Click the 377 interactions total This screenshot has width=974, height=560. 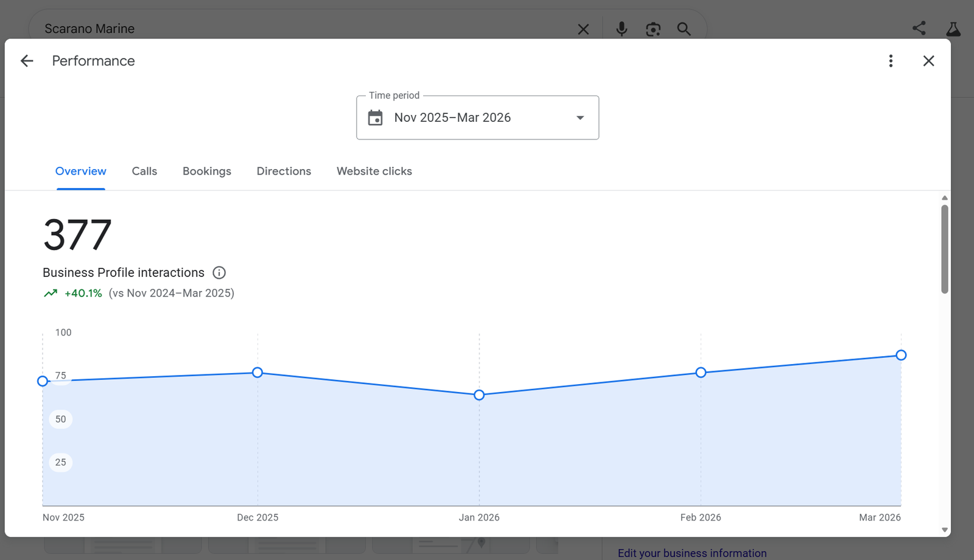click(x=77, y=235)
